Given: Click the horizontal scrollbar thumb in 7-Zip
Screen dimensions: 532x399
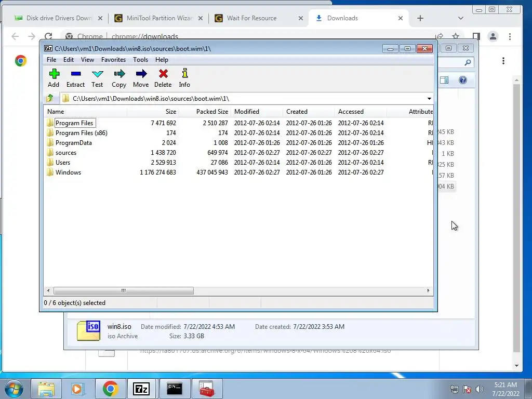Looking at the screenshot, I should point(124,290).
